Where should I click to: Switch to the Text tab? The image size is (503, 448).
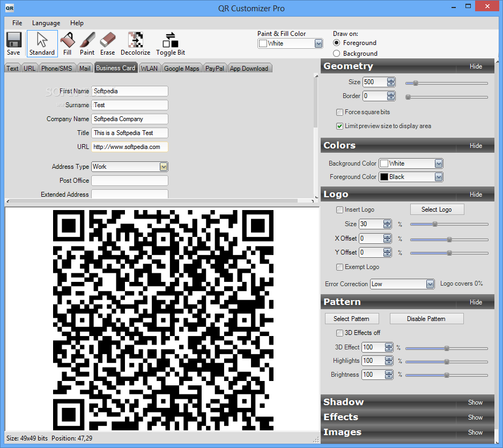[x=12, y=68]
